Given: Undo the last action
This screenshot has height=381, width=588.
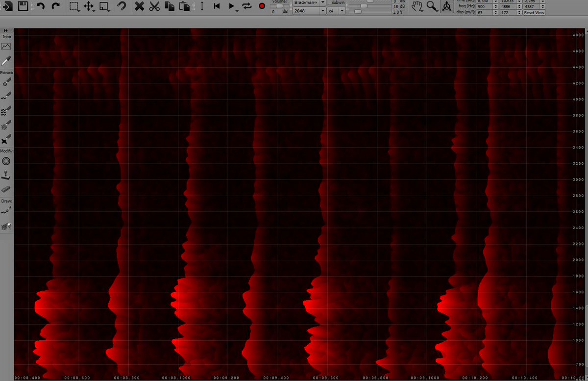Looking at the screenshot, I should pos(41,6).
